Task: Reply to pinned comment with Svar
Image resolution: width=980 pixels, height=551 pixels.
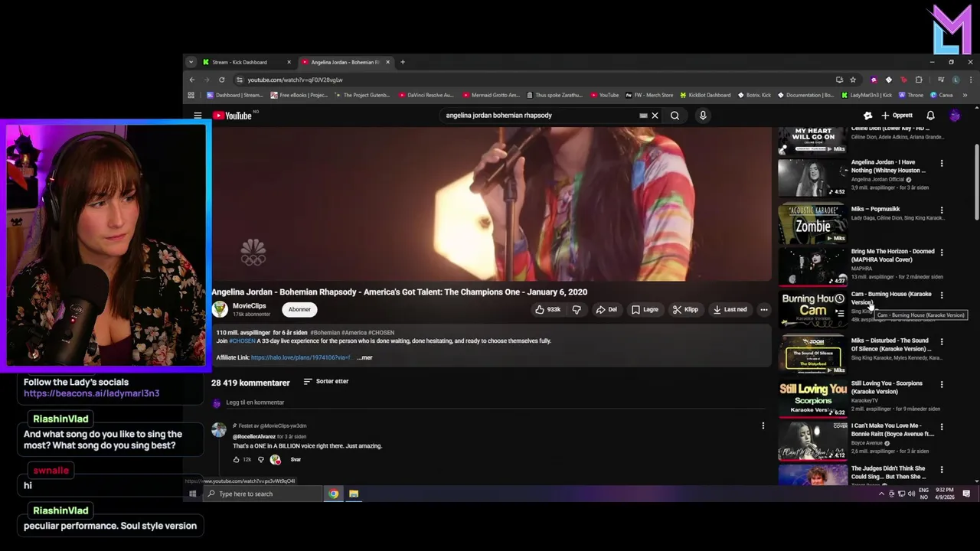Action: tap(296, 459)
